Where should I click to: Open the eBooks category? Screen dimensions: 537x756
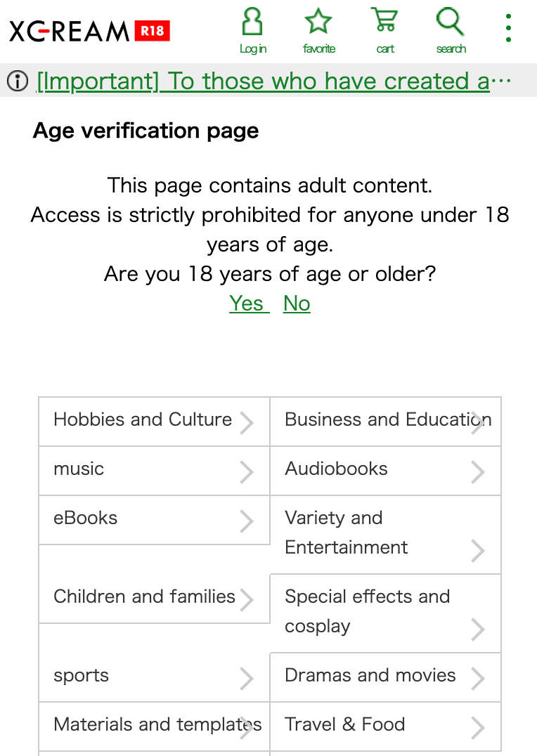(84, 518)
